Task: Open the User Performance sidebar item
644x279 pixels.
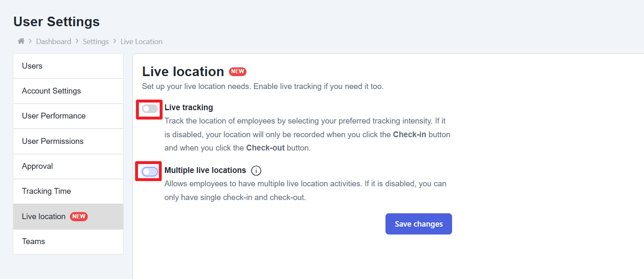Action: pos(54,116)
